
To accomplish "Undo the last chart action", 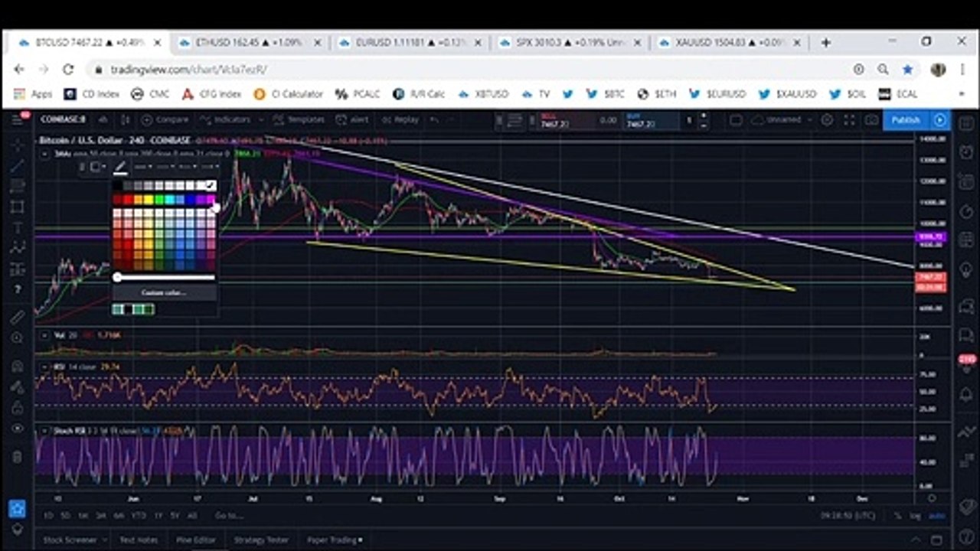I will click(434, 119).
